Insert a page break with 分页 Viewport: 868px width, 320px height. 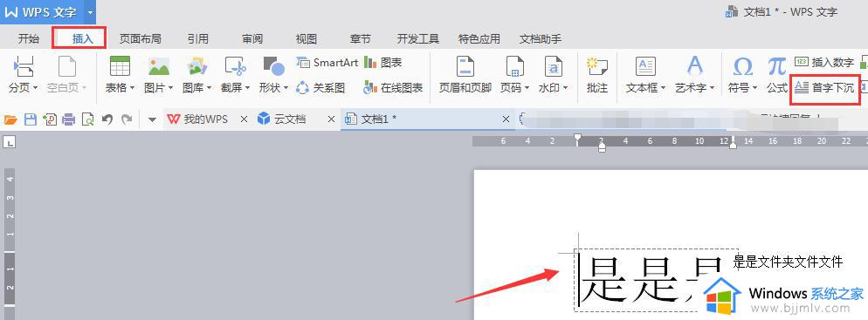coord(24,66)
